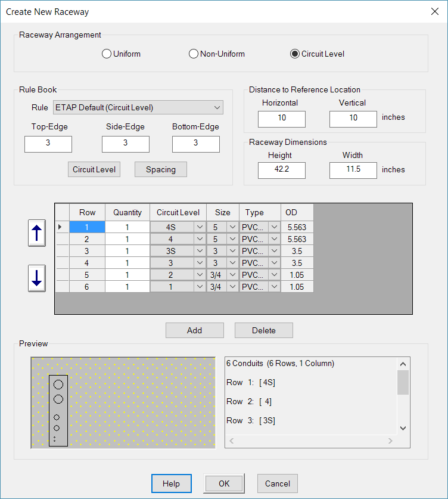448x499 pixels.
Task: Delete the selected row
Action: pyautogui.click(x=264, y=330)
